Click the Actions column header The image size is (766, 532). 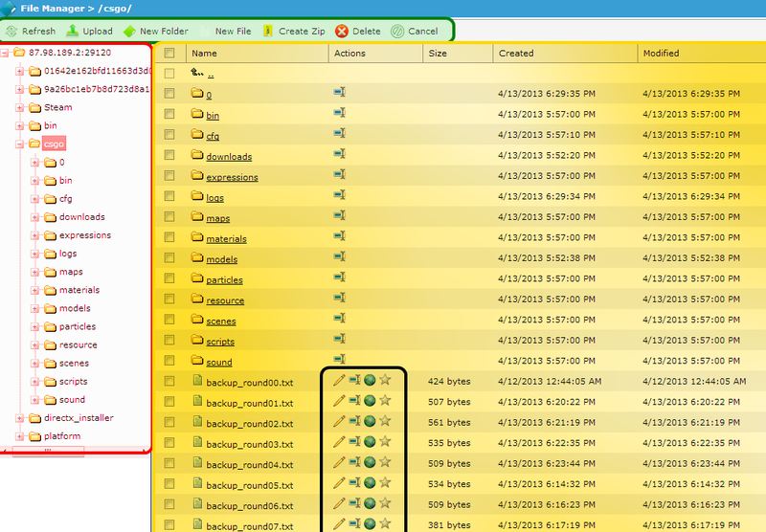(x=349, y=54)
